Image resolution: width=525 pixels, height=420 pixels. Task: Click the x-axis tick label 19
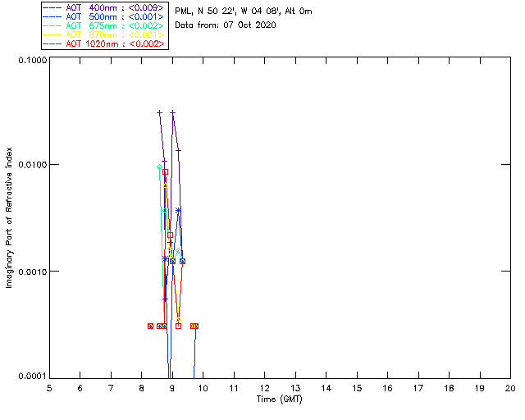480,388
